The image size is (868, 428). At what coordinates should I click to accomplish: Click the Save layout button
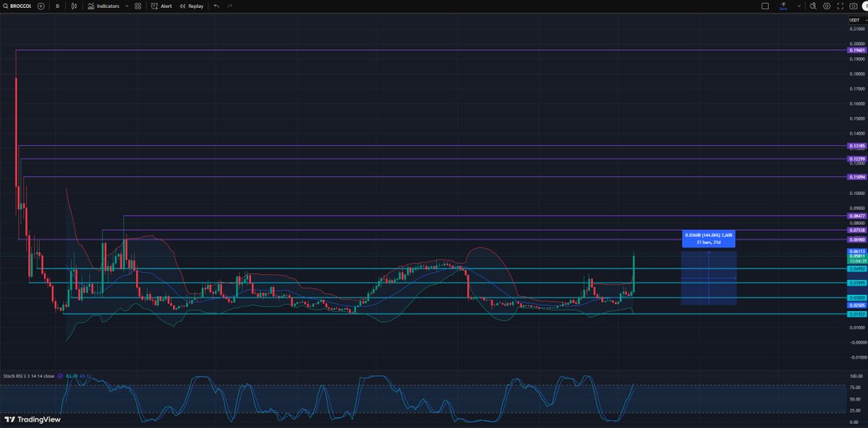coord(783,6)
